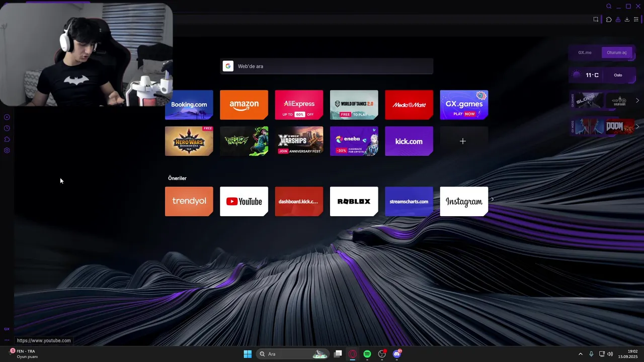This screenshot has width=644, height=362.
Task: Open the AliExpress speed dial tile
Action: [x=299, y=105]
